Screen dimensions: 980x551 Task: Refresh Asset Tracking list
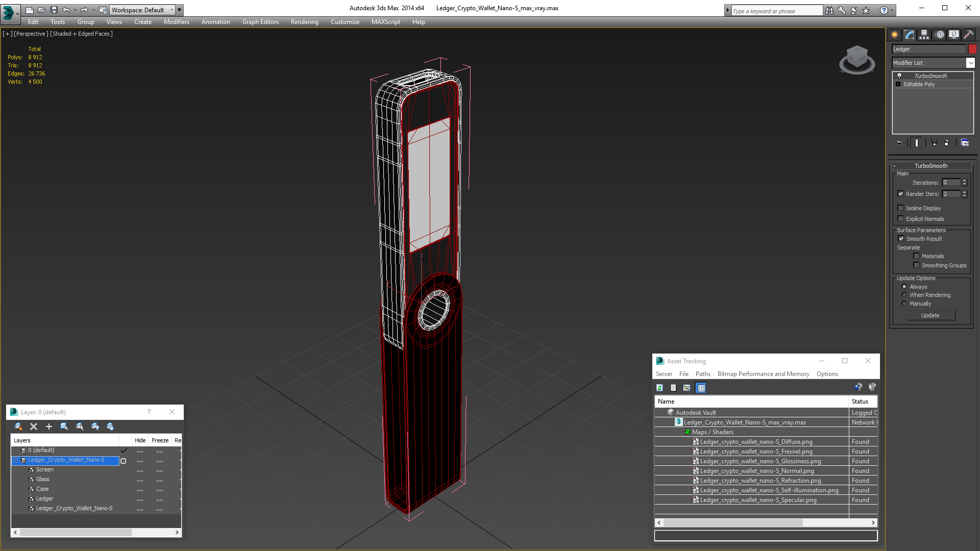click(x=659, y=388)
